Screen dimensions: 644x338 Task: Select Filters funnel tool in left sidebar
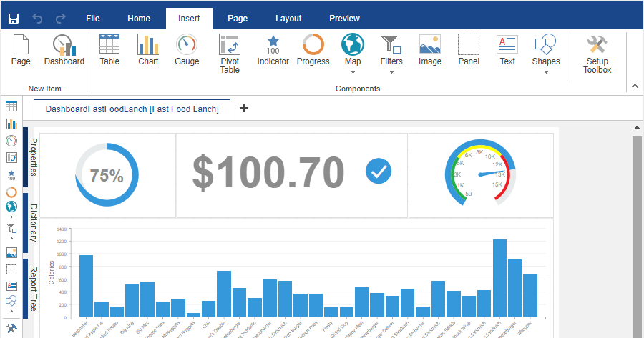click(11, 228)
